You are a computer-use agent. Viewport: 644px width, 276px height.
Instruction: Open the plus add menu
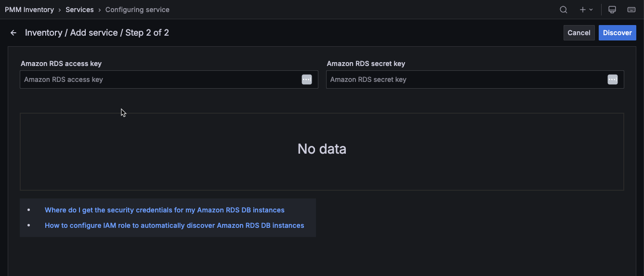[586, 10]
